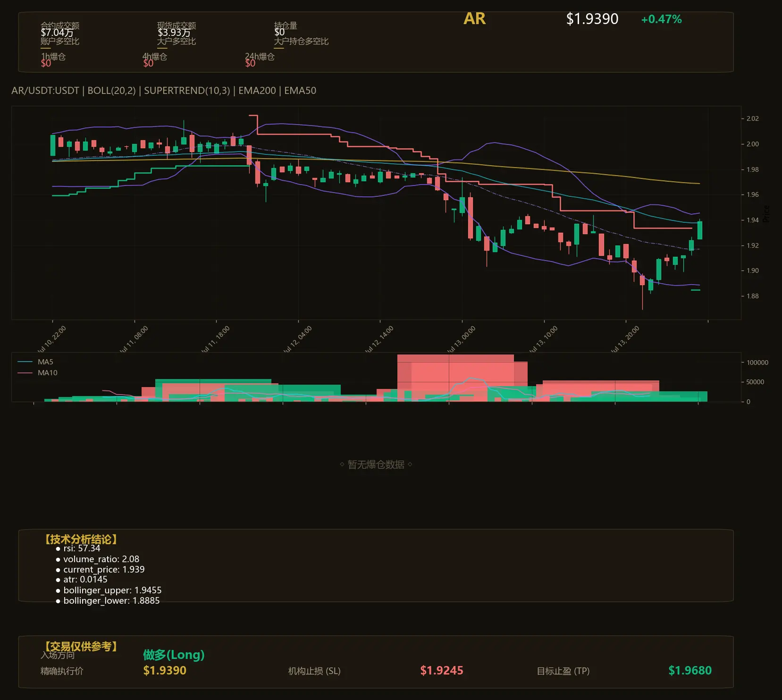782x700 pixels.
Task: Click the Jul 10, 22:00 time label
Action: 52,339
